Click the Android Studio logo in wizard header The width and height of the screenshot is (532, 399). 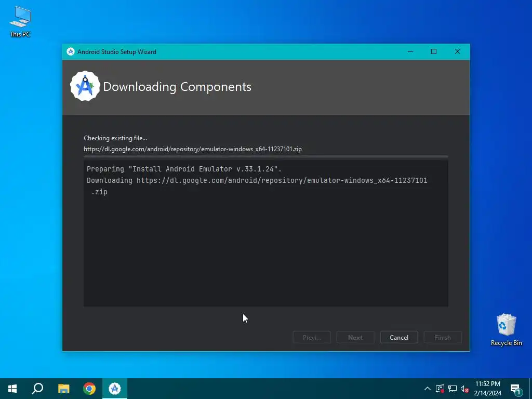click(85, 86)
